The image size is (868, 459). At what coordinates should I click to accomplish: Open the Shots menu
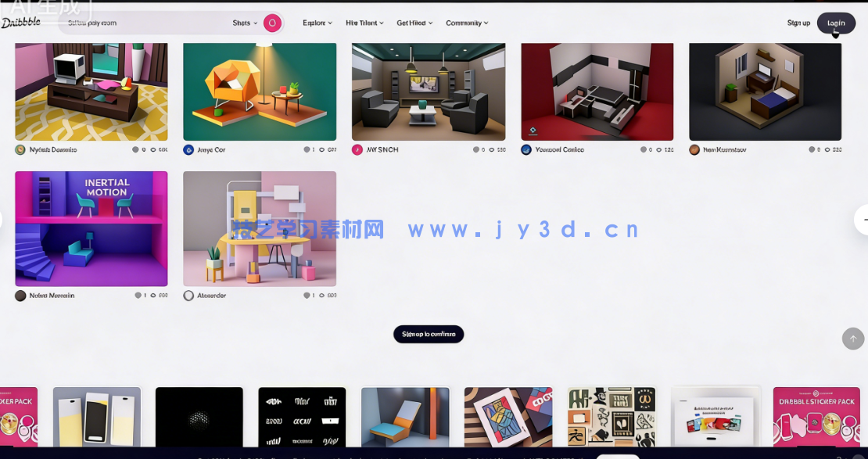click(242, 23)
